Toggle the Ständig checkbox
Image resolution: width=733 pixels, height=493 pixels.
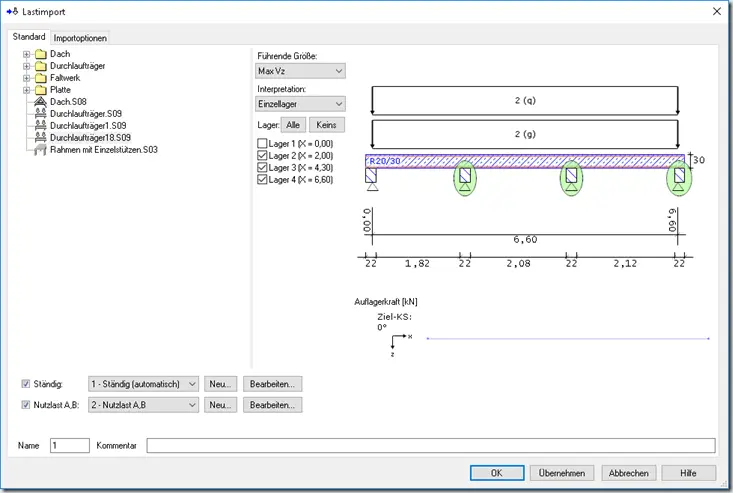26,384
